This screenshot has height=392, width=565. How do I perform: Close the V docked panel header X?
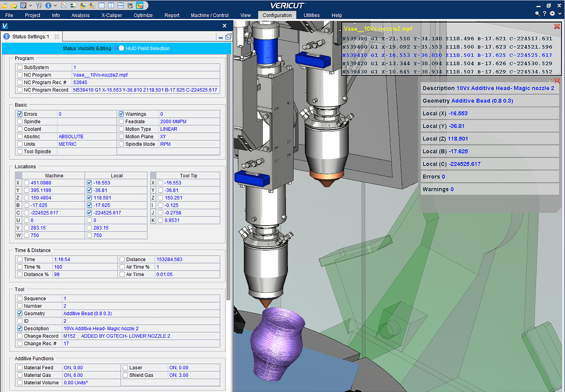pos(224,26)
